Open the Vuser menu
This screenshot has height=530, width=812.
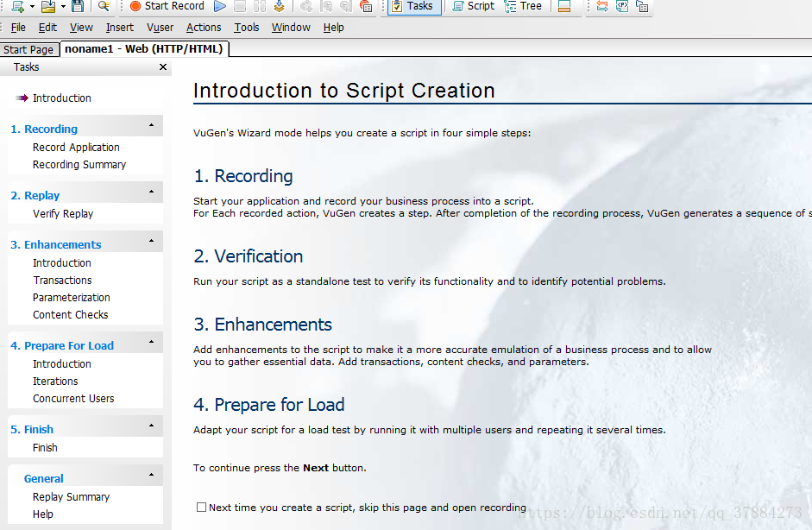(160, 28)
